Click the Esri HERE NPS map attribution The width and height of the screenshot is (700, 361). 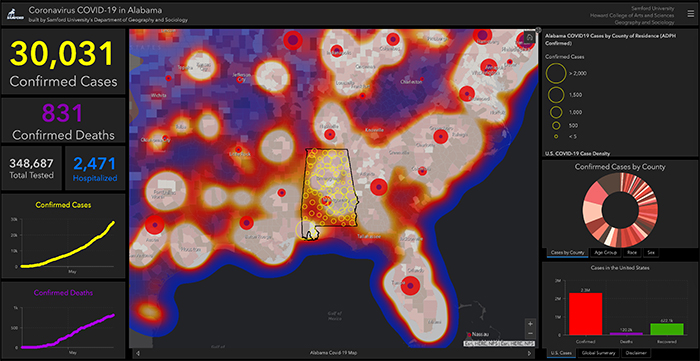[x=499, y=344]
